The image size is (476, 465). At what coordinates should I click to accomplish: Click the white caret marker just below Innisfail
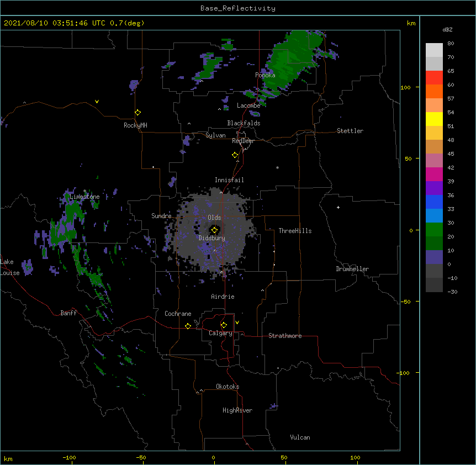coord(221,192)
